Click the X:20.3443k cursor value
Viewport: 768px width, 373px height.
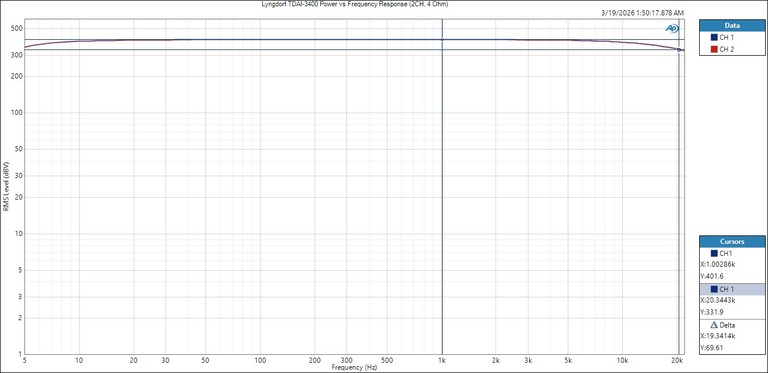pos(718,300)
